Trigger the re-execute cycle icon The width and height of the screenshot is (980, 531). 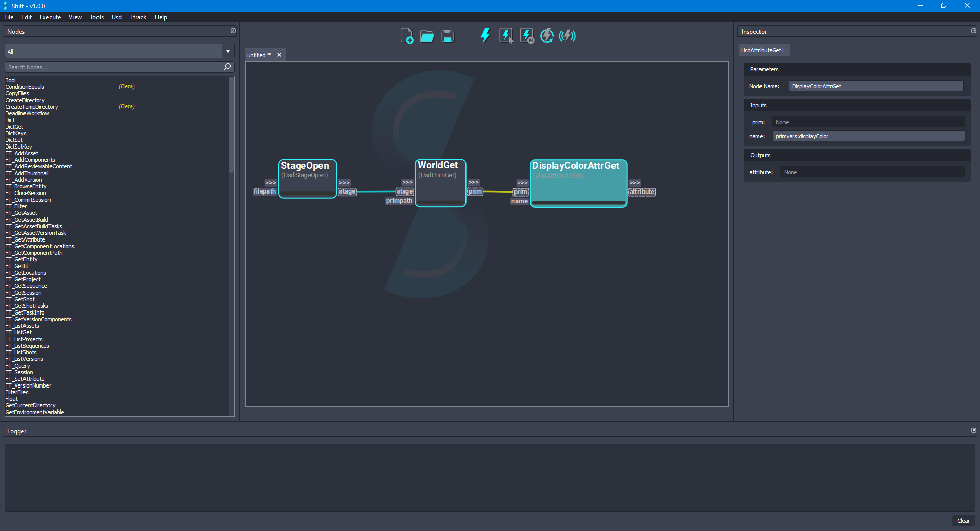point(547,35)
